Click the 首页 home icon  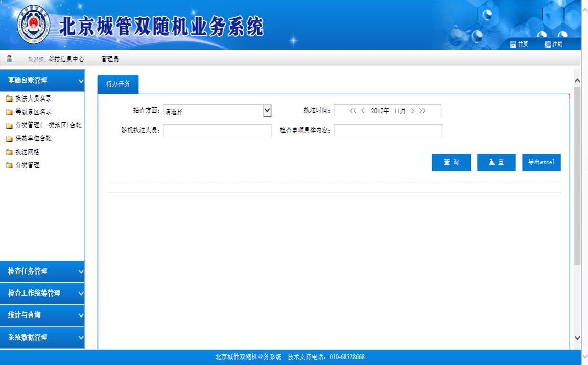coord(513,44)
